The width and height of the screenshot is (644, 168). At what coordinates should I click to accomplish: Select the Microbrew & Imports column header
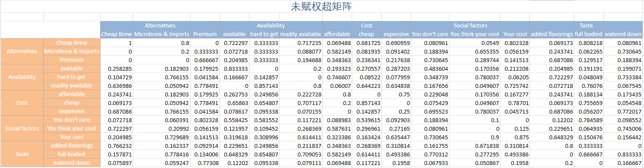[x=161, y=34]
